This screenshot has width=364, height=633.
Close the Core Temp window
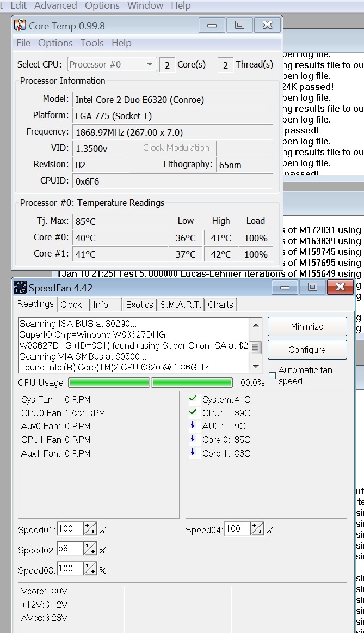pyautogui.click(x=267, y=25)
